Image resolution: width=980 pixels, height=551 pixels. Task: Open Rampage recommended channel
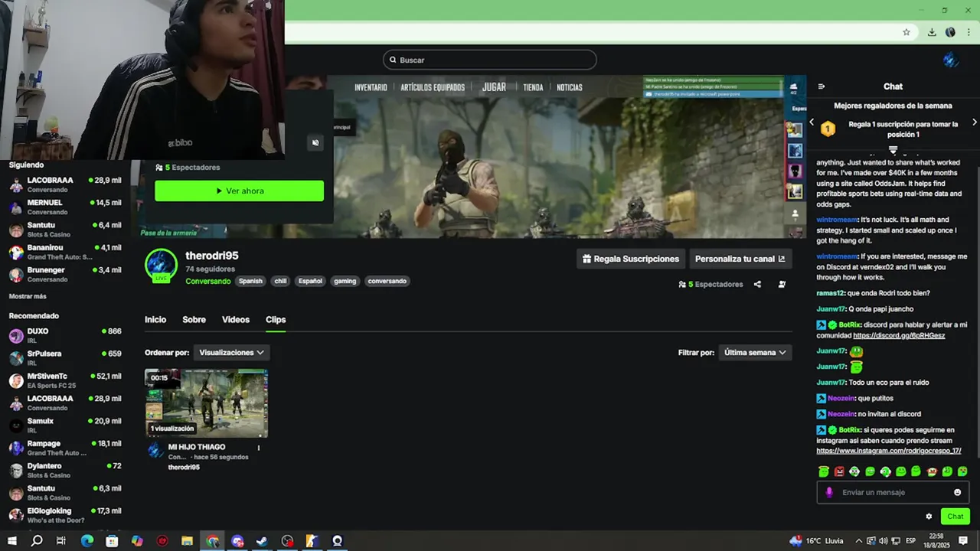click(65, 448)
